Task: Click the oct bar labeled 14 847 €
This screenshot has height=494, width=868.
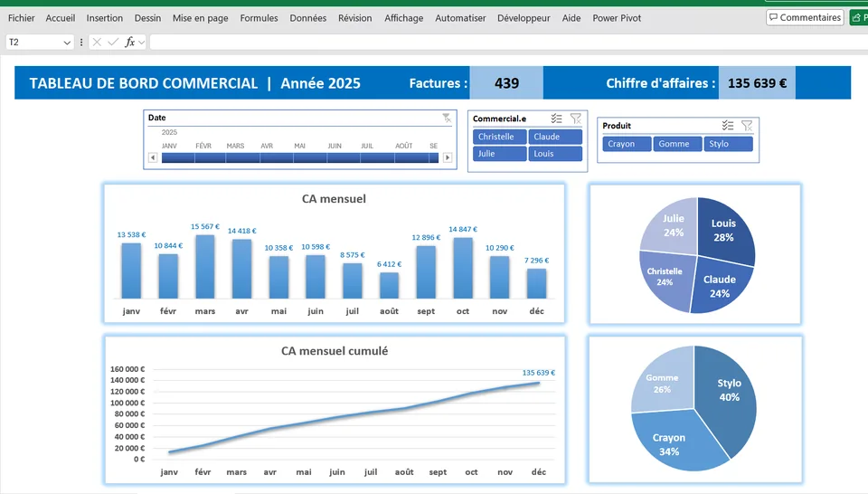Action: click(x=463, y=269)
